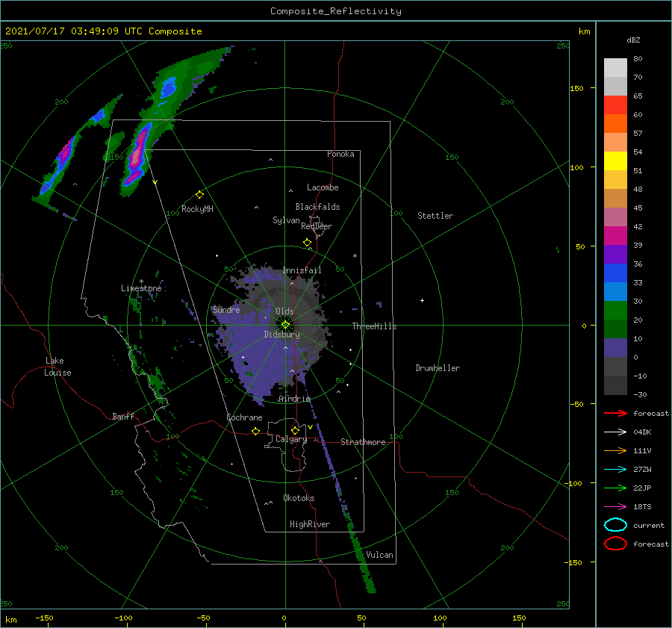Viewport: 672px width, 628px height.
Task: Click the yellow diamond marker below RedDeer
Action: click(307, 243)
